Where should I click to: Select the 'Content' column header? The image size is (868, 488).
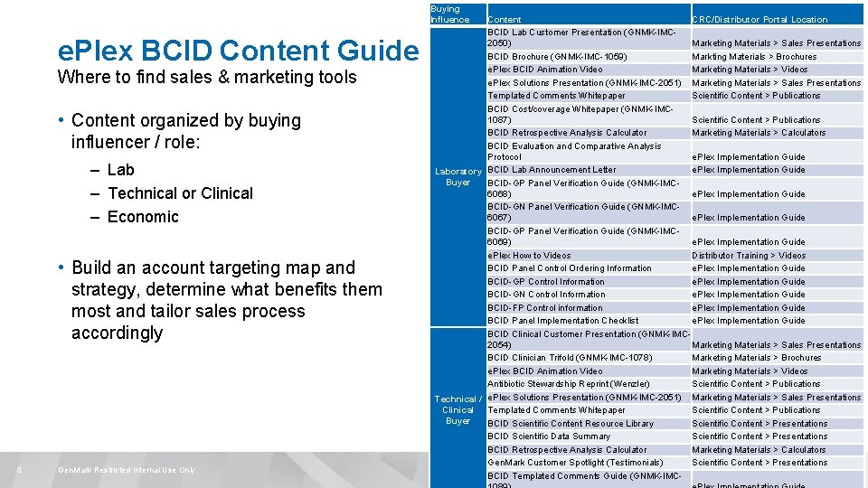[589, 14]
